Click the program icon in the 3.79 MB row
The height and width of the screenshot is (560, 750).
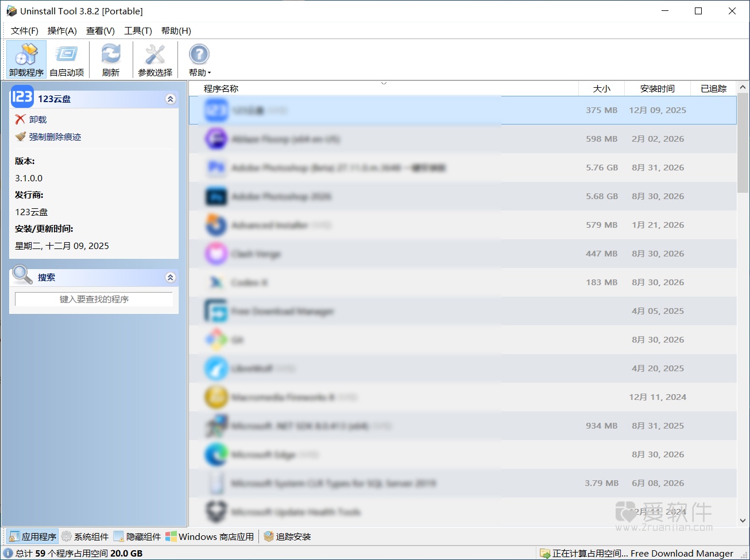217,483
